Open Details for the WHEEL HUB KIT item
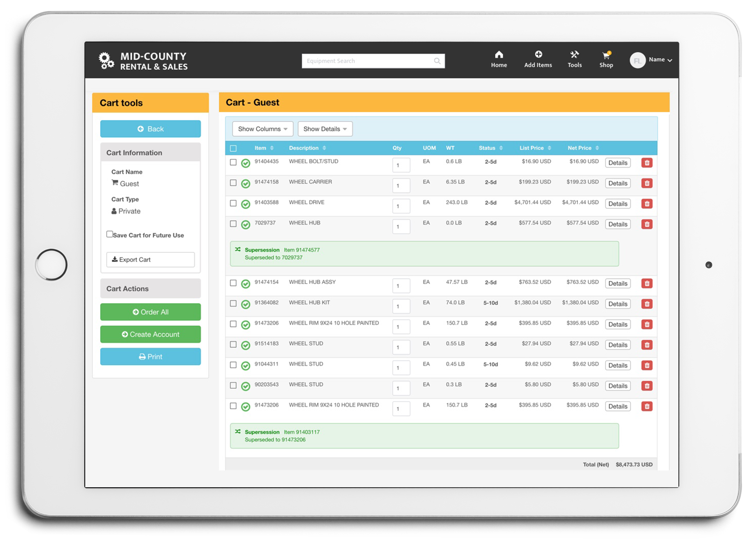This screenshot has width=756, height=543. [618, 304]
